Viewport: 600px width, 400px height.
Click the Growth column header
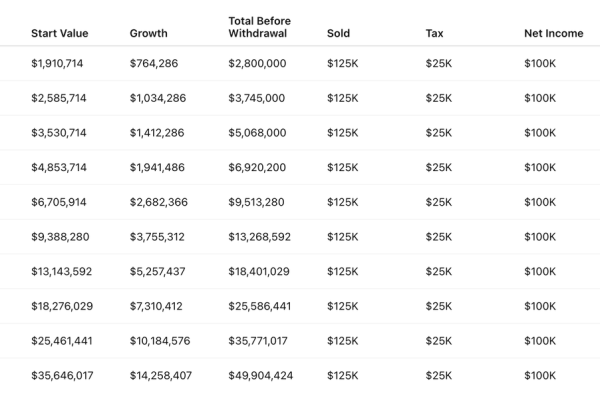[148, 33]
